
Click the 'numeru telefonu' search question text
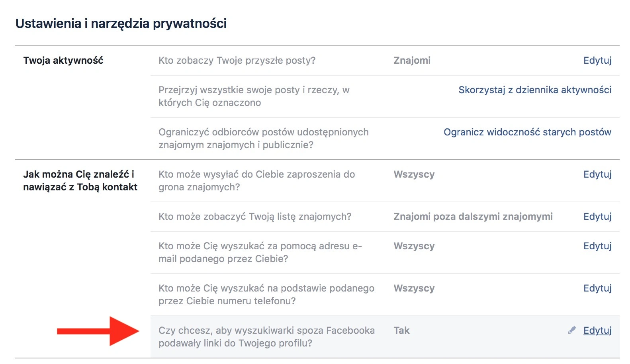pos(266,295)
